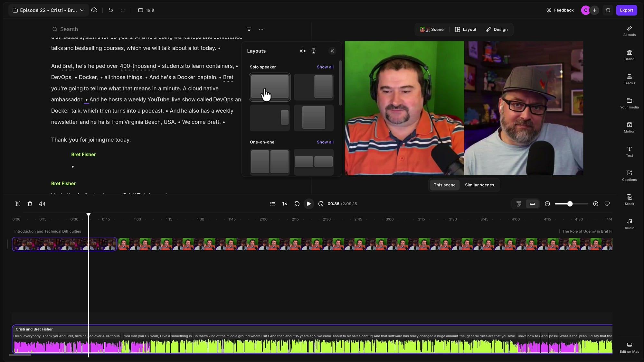Flip layout horizontally icon in Layouts
The width and height of the screenshot is (644, 362).
(303, 51)
